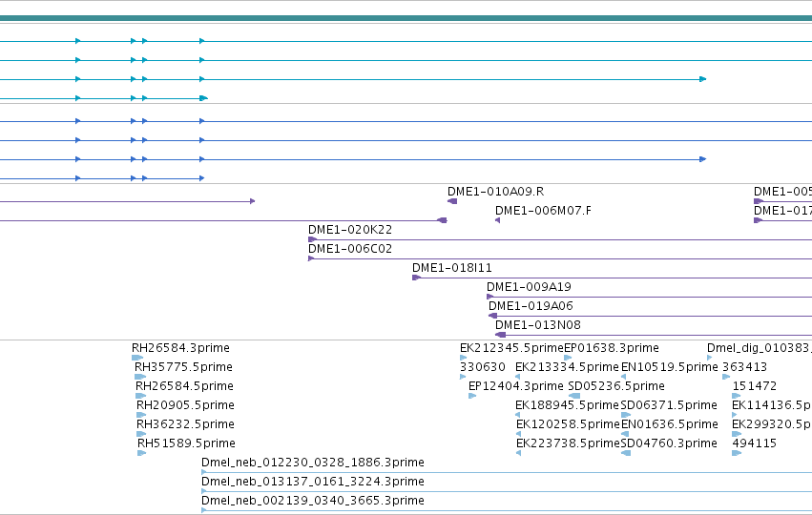This screenshot has width=812, height=515.
Task: Select the EK120258.5prime EST label
Action: pyautogui.click(x=568, y=425)
